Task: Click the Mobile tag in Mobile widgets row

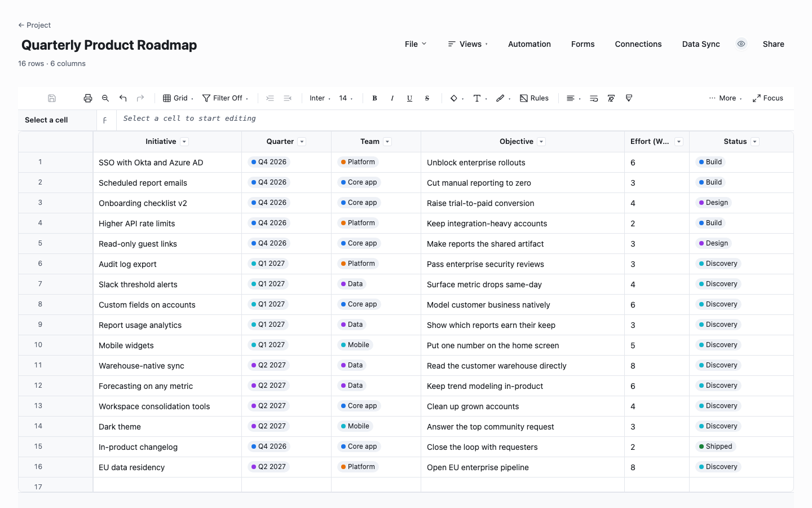Action: point(355,345)
